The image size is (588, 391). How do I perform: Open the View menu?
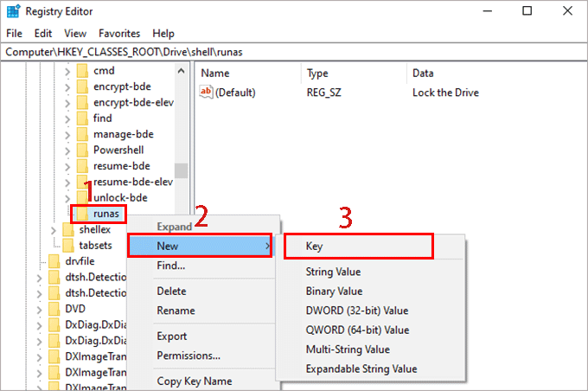pos(75,34)
